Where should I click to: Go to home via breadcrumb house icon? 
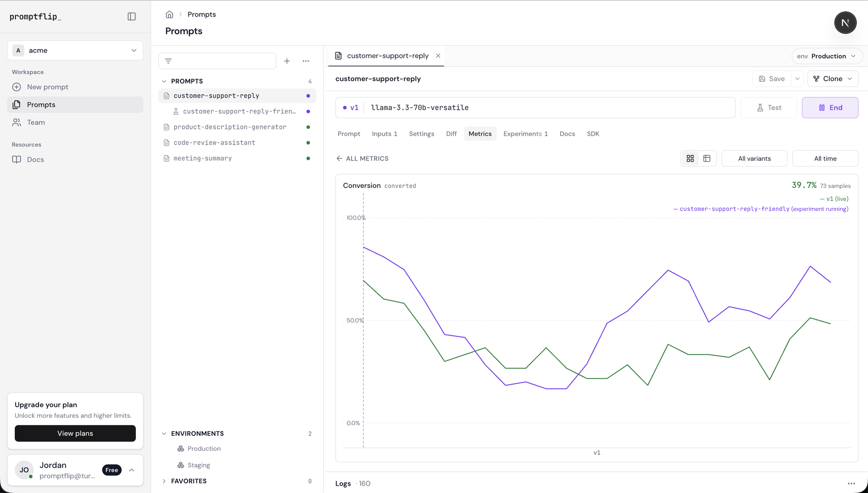[x=169, y=14]
